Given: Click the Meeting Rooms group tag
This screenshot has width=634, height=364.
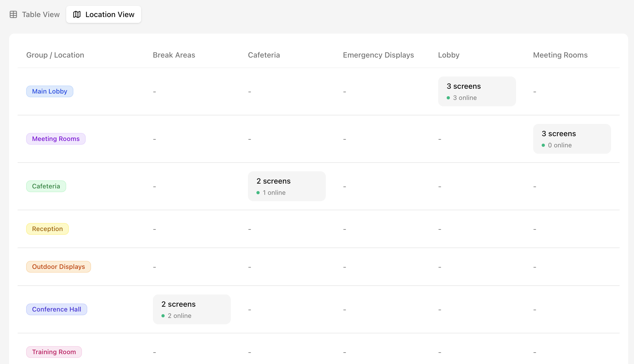Looking at the screenshot, I should click(x=56, y=139).
